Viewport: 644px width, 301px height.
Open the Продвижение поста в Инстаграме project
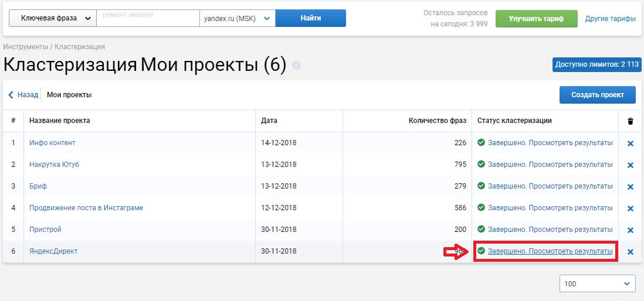pyautogui.click(x=86, y=208)
